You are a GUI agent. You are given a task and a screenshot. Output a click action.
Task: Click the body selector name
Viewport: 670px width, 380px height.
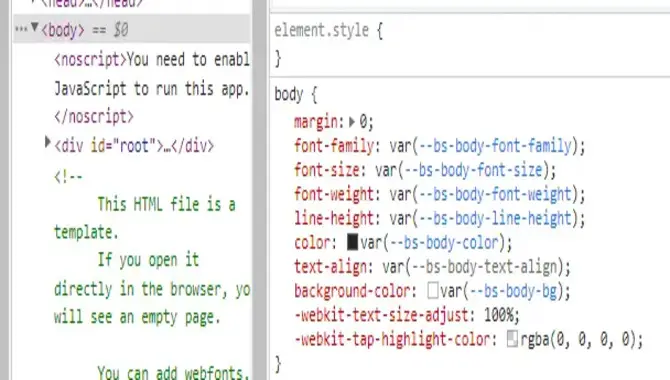click(x=289, y=94)
